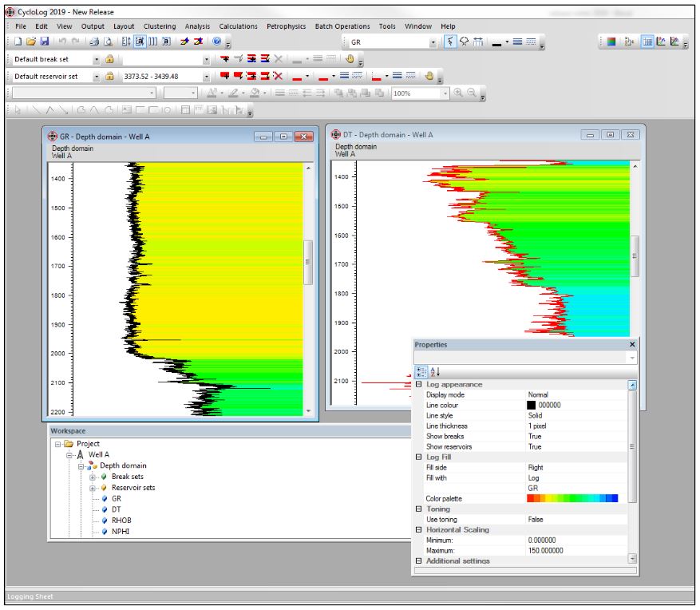Collapse the Log Fill properties section
The width and height of the screenshot is (700, 610).
(x=419, y=457)
